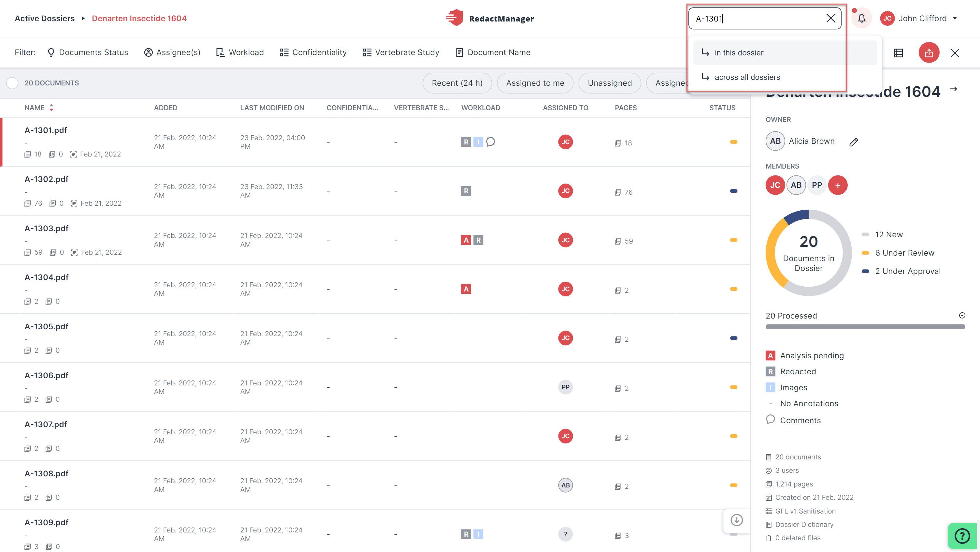Toggle the No Annotations workload filter
This screenshot has height=552, width=980.
(x=802, y=404)
